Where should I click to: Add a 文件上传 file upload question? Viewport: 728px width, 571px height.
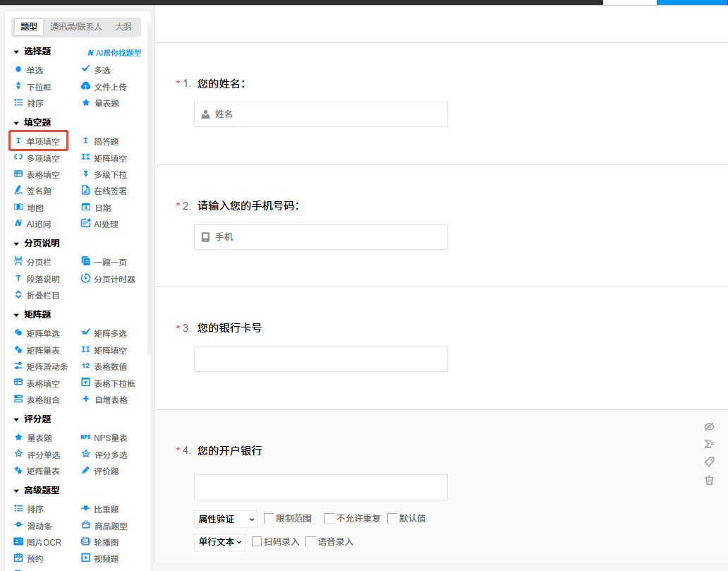pos(104,87)
